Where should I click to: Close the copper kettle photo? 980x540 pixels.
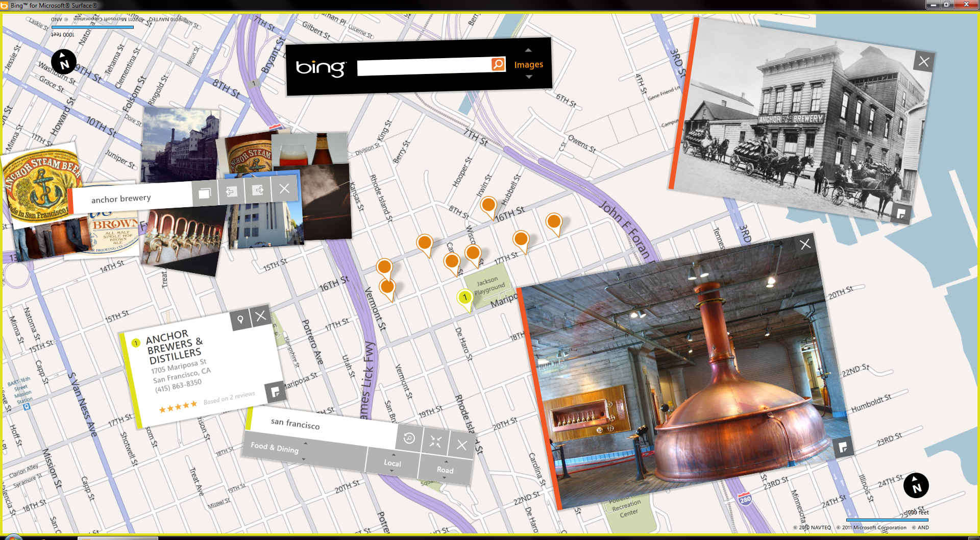(805, 244)
